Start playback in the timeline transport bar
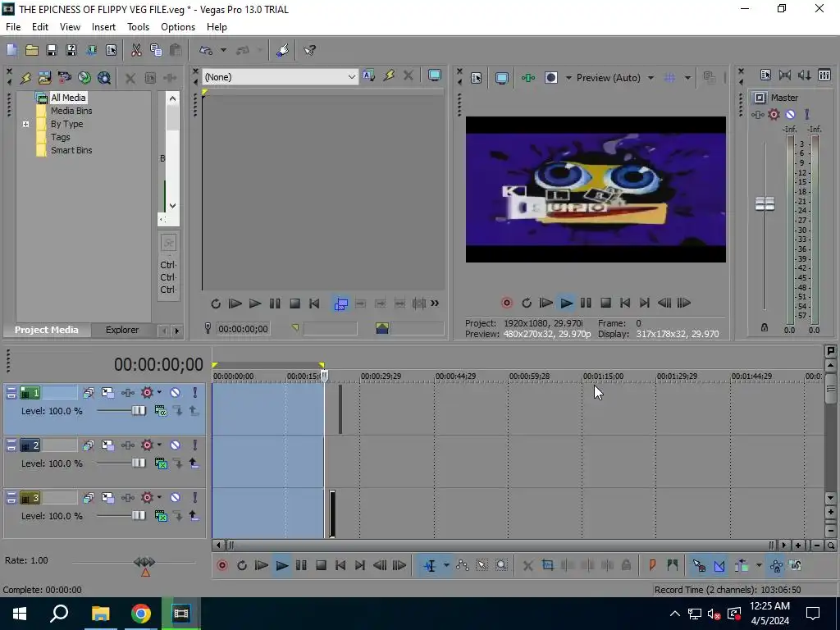This screenshot has height=630, width=840. pos(281,565)
